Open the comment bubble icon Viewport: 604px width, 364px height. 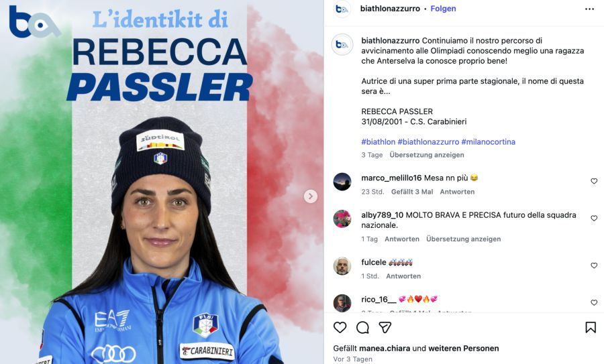point(362,327)
